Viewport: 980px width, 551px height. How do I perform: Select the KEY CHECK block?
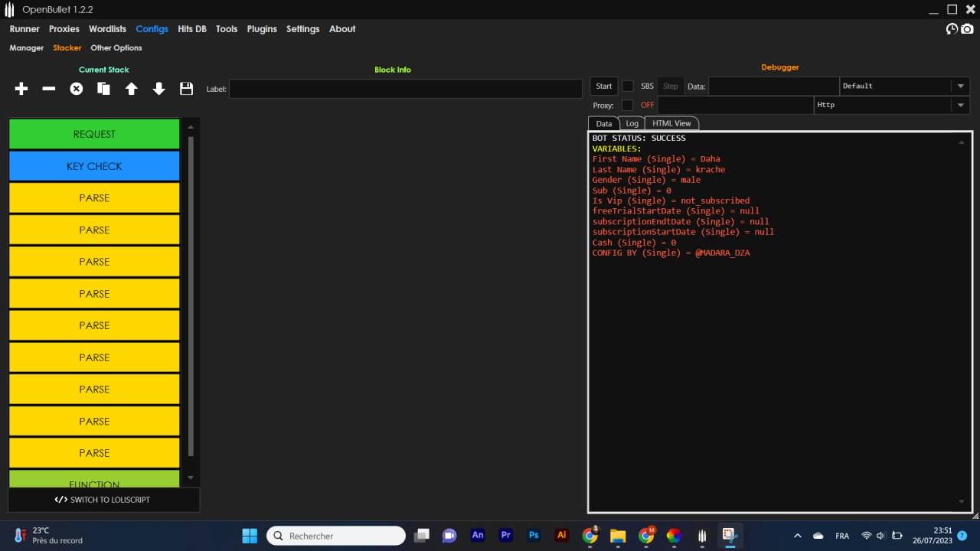pos(94,166)
